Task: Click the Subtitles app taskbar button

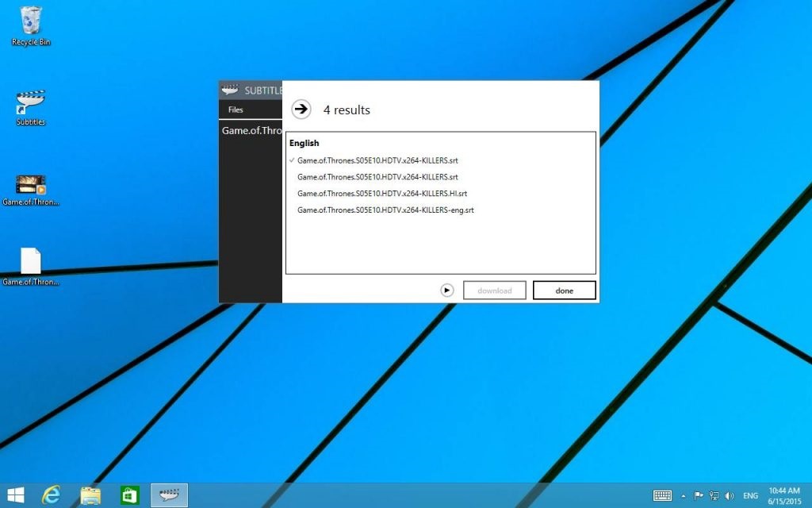Action: click(170, 495)
